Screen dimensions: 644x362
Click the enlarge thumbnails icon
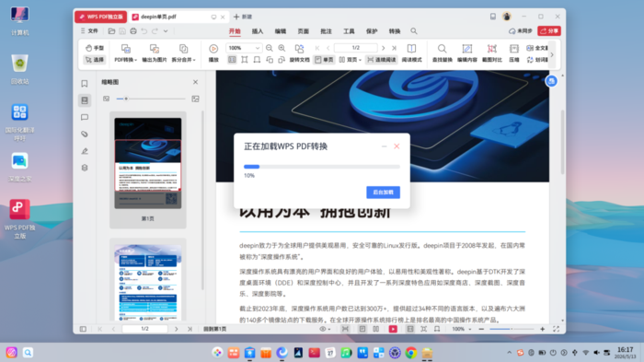[195, 99]
